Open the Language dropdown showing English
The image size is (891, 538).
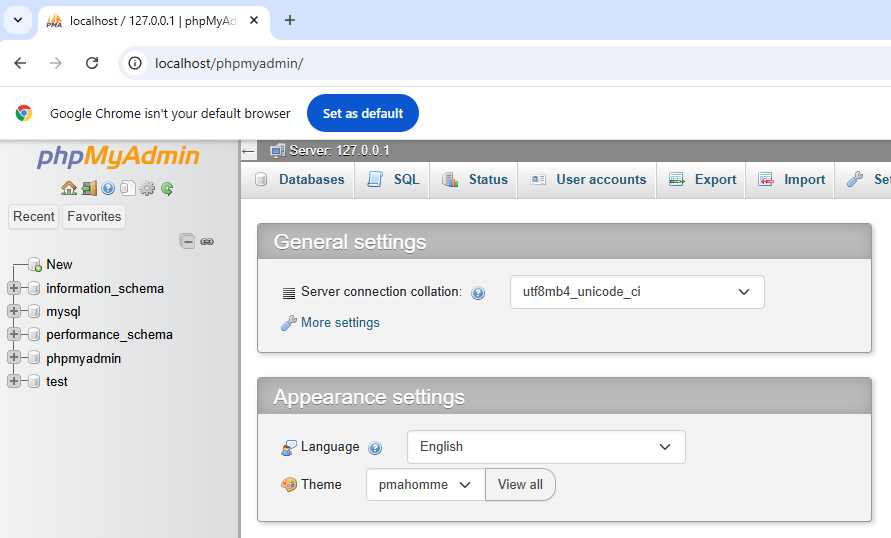[x=546, y=447]
